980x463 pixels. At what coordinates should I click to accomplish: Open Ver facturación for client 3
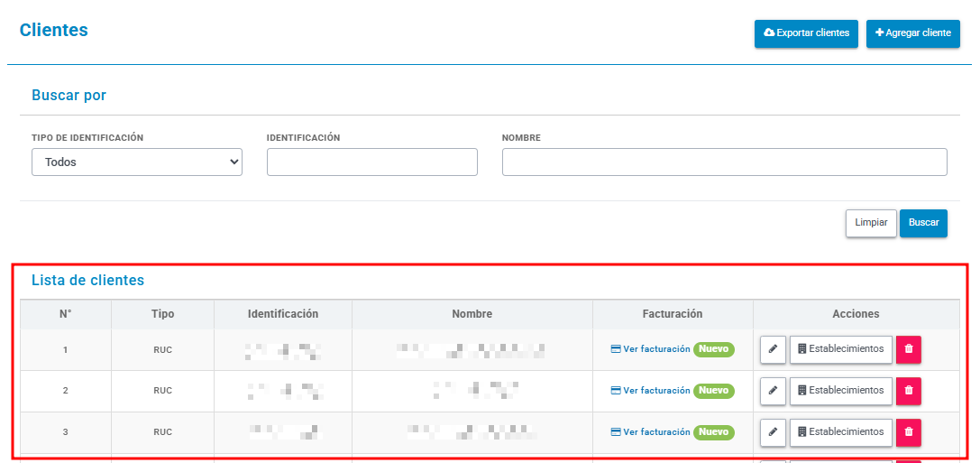tap(650, 431)
